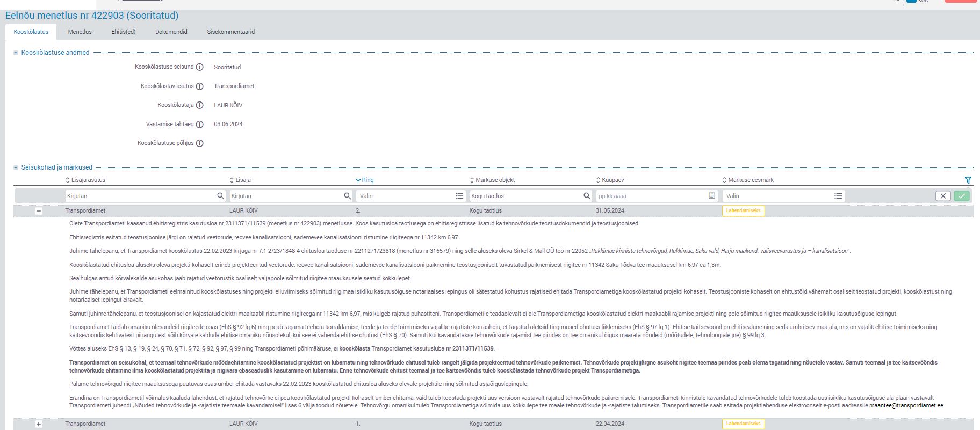Sort the table by Lisaja column

pyautogui.click(x=240, y=180)
